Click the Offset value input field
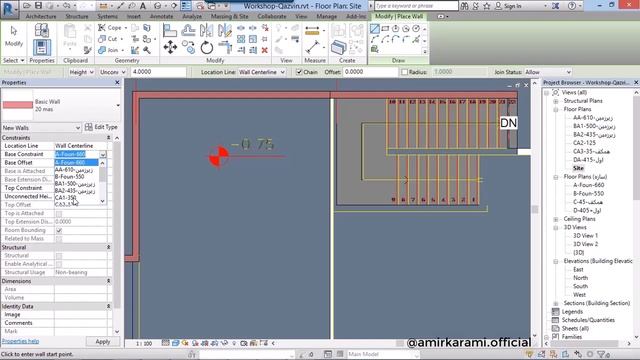640x360 pixels. click(x=370, y=72)
